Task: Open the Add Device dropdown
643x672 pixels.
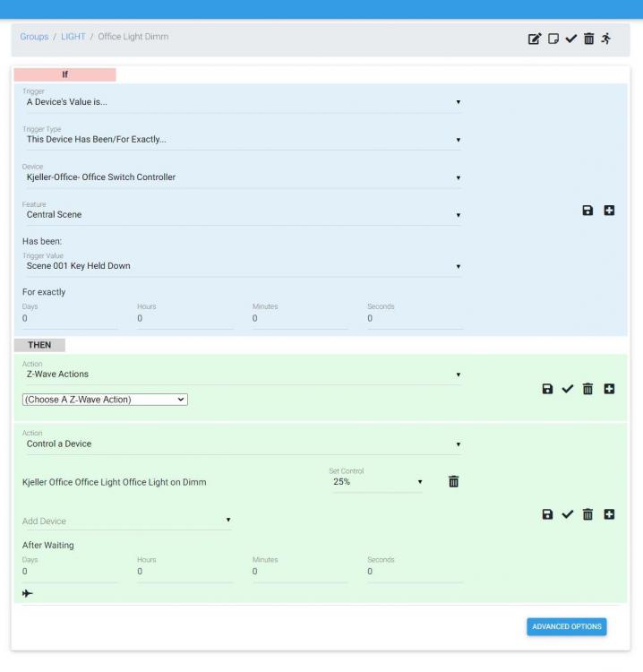Action: tap(126, 521)
